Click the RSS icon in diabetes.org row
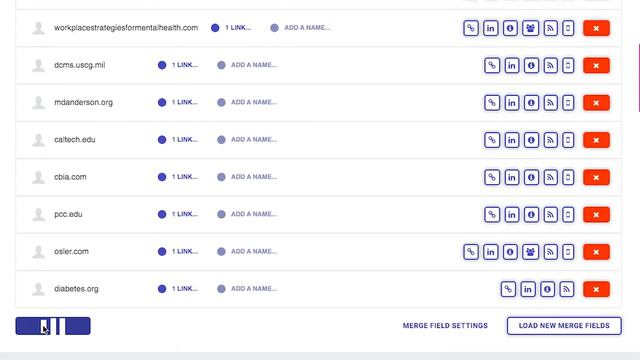The height and width of the screenshot is (360, 640). click(567, 289)
